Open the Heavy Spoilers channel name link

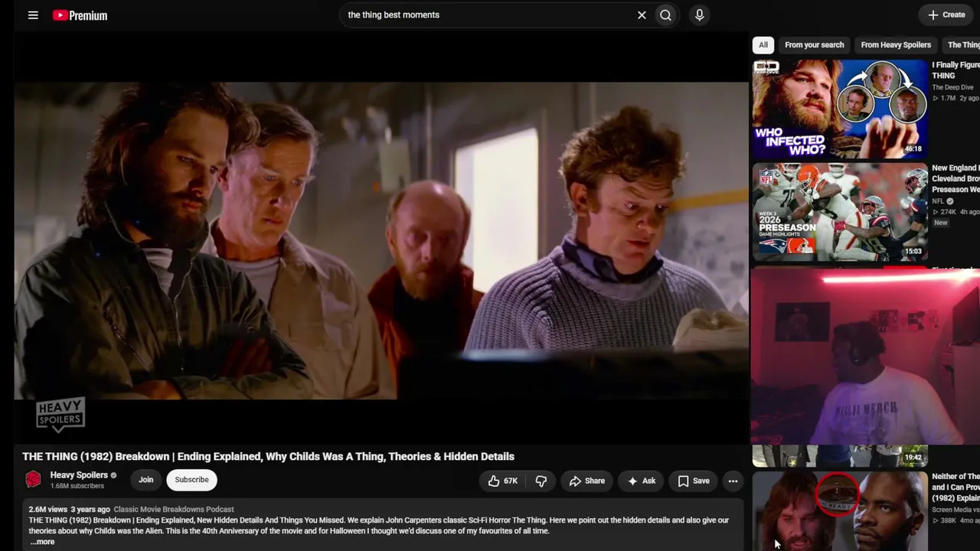(x=79, y=475)
